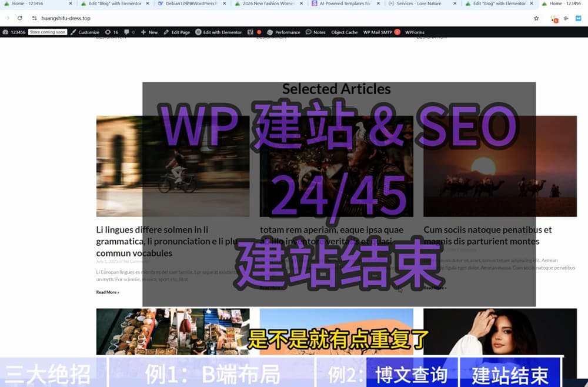Close the 2026 New Fashion Women tab

coord(301,4)
